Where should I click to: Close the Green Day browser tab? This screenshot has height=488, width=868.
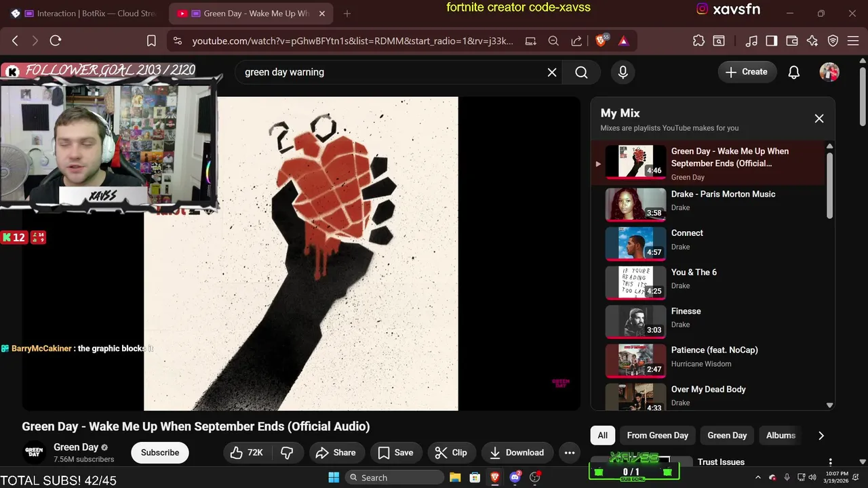coord(322,14)
